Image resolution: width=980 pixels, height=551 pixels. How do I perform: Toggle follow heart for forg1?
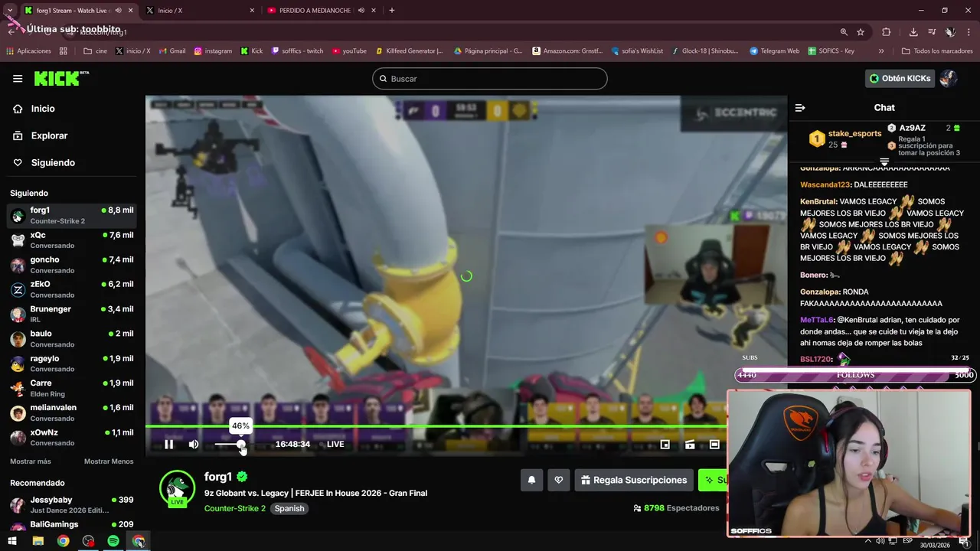(559, 480)
